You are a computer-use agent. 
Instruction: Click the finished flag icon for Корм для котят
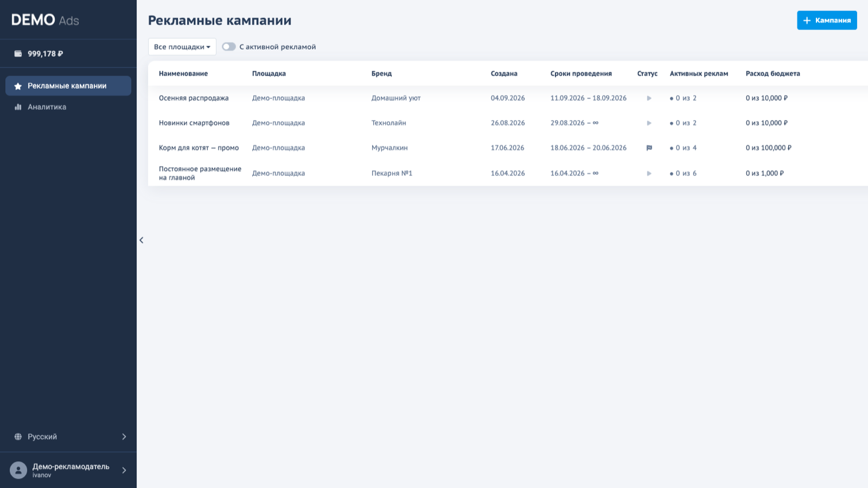tap(649, 148)
